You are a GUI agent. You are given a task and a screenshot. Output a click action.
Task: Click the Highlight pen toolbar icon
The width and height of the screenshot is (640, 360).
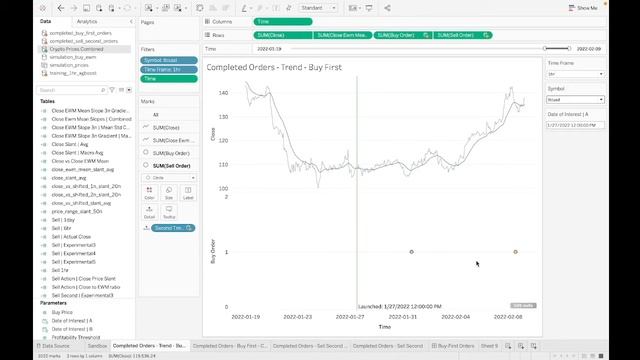click(x=244, y=8)
